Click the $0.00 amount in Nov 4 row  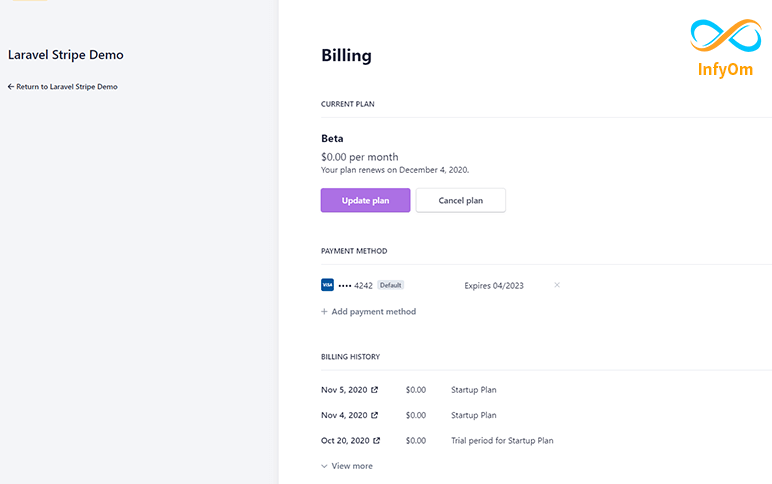[416, 416]
